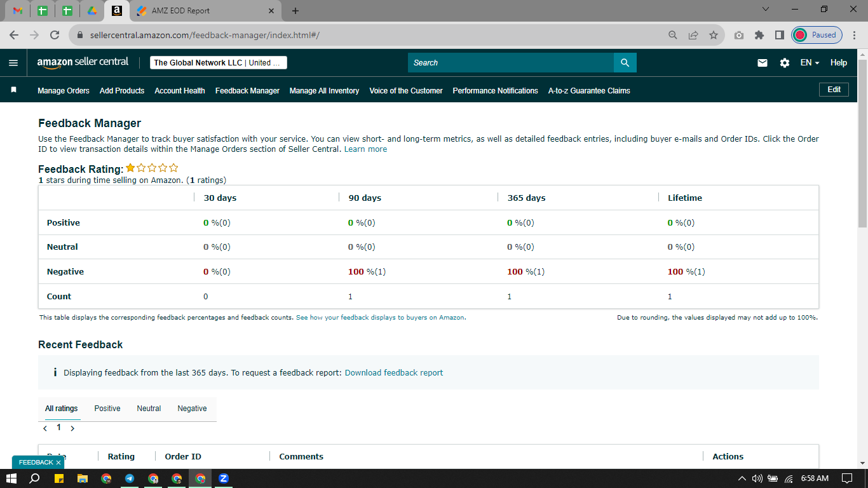The width and height of the screenshot is (868, 488).
Task: Open the volume control in system tray
Action: [x=757, y=478]
